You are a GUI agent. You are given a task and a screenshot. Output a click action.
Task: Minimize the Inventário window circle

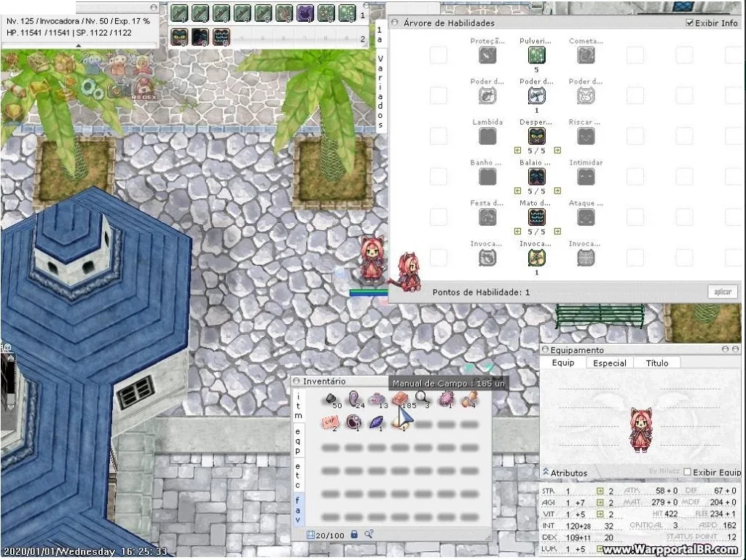coord(297,381)
